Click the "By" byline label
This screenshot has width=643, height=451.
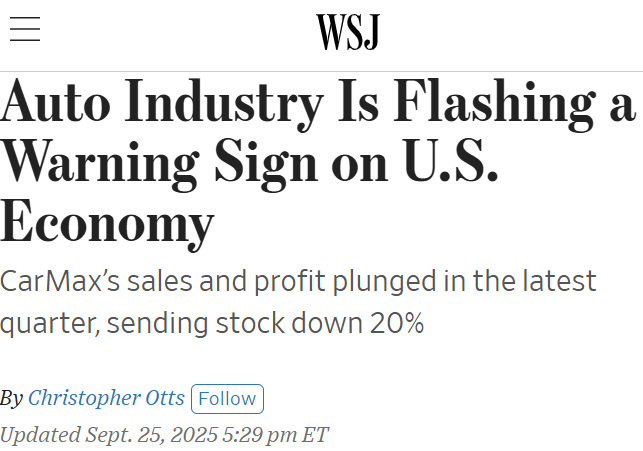[x=11, y=398]
